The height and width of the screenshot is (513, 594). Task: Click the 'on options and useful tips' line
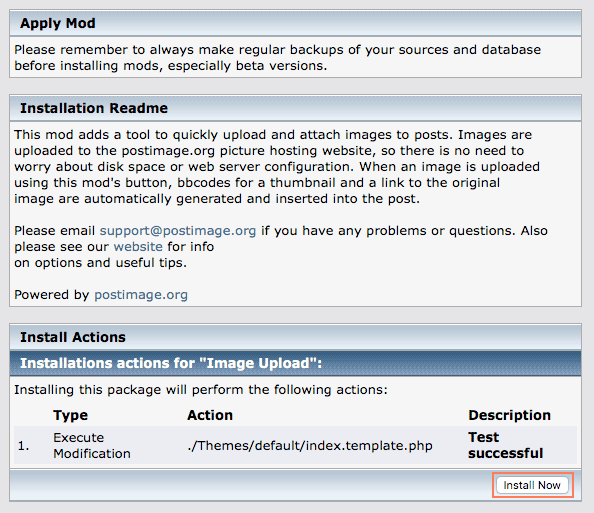click(100, 263)
